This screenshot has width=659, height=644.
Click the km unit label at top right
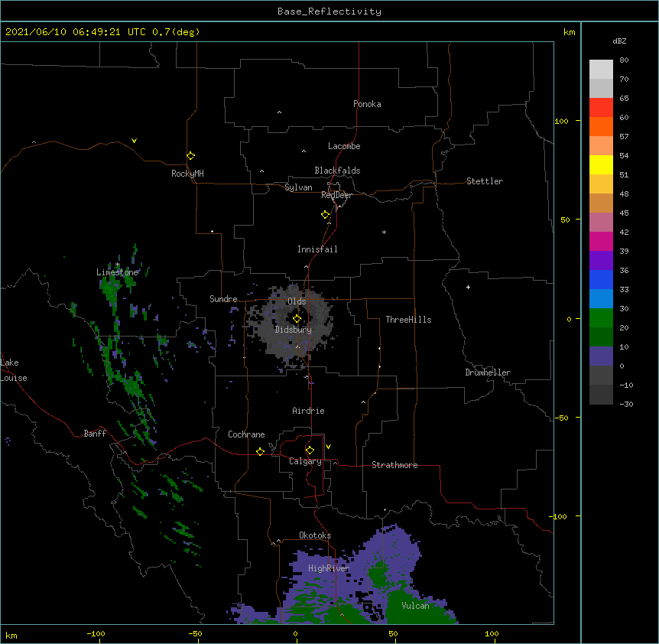coord(569,32)
